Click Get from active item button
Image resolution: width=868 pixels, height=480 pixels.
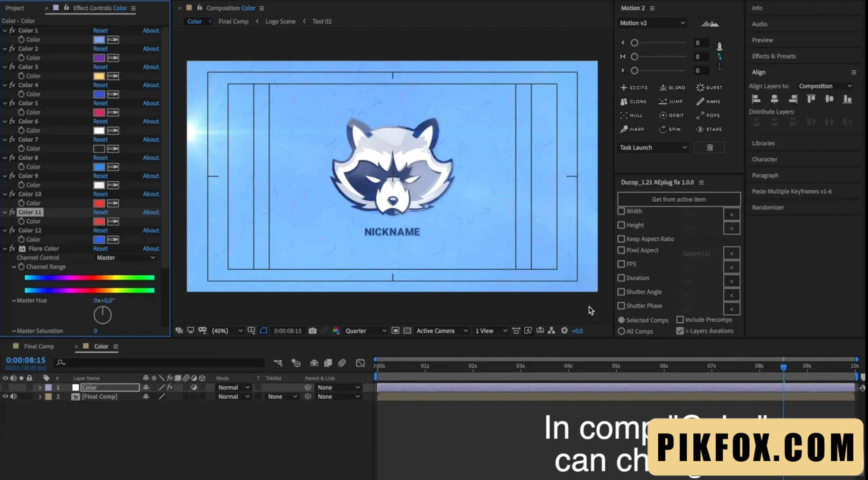(678, 199)
